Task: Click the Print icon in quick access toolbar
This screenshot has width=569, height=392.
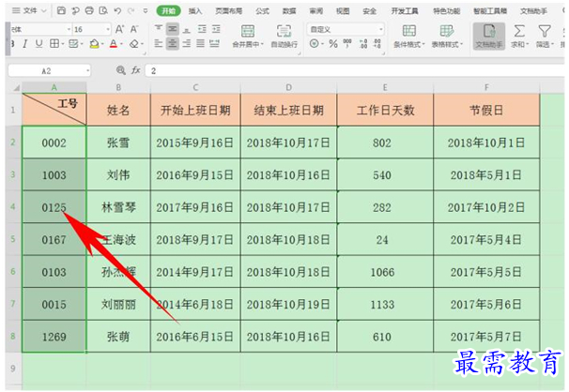Action: pyautogui.click(x=89, y=11)
